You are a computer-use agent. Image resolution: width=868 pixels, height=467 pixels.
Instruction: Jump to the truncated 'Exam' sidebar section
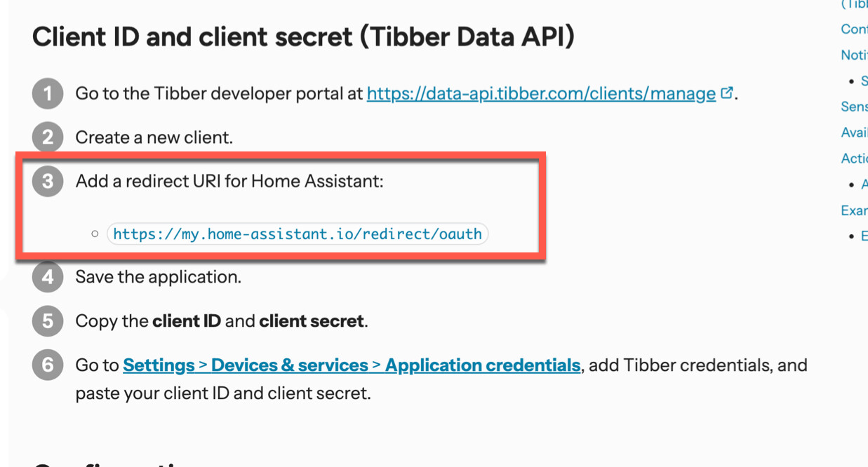pos(854,210)
